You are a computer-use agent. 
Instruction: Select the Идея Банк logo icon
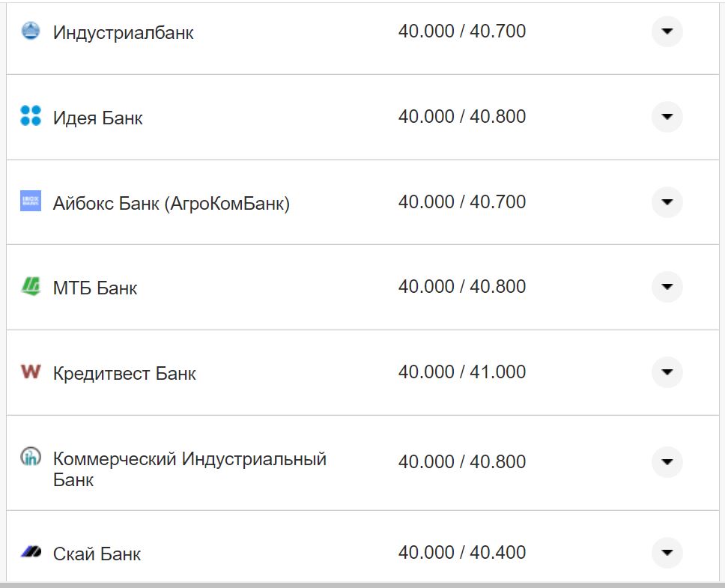30,117
